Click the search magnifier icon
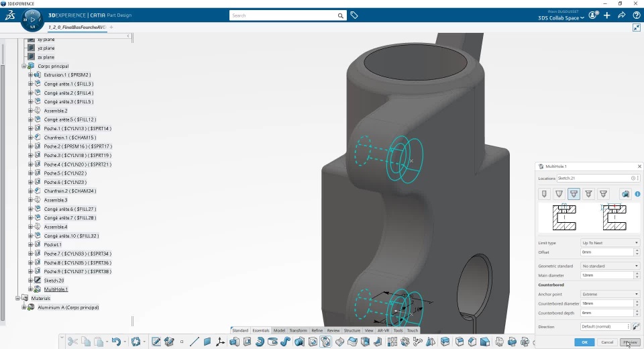The image size is (644, 349). click(341, 15)
